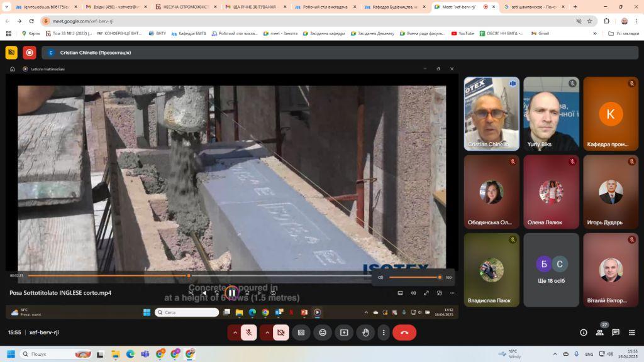Turn on closed captions in Meet
The width and height of the screenshot is (644, 362).
(x=301, y=332)
